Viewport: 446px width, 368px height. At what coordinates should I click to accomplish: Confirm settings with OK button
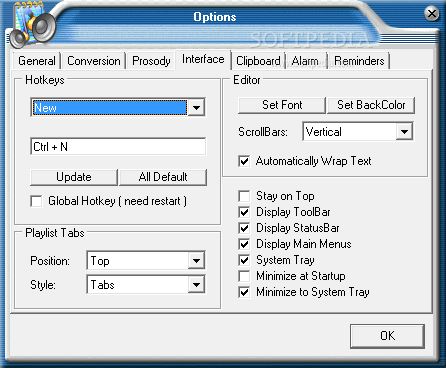click(387, 336)
